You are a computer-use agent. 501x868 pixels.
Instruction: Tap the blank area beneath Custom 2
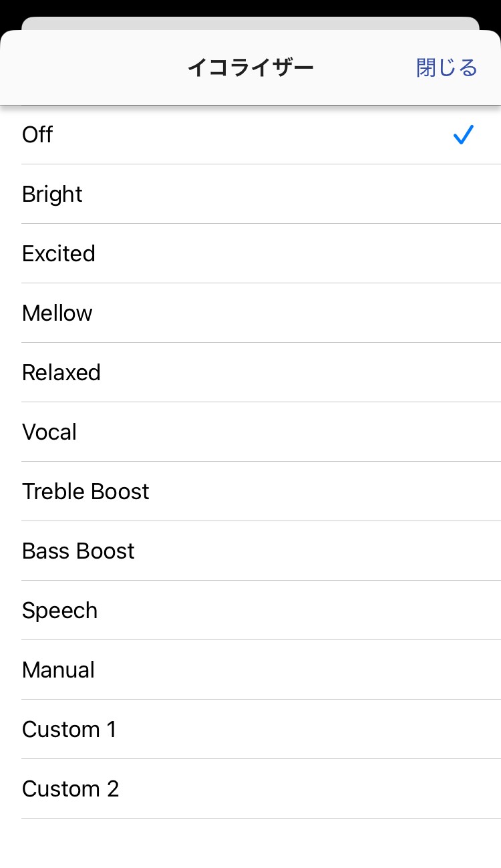pyautogui.click(x=251, y=843)
